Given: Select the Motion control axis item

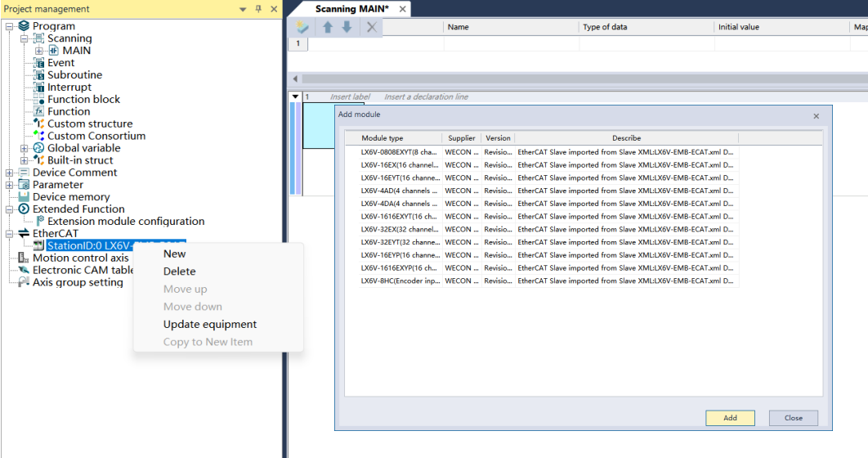Looking at the screenshot, I should pos(80,258).
